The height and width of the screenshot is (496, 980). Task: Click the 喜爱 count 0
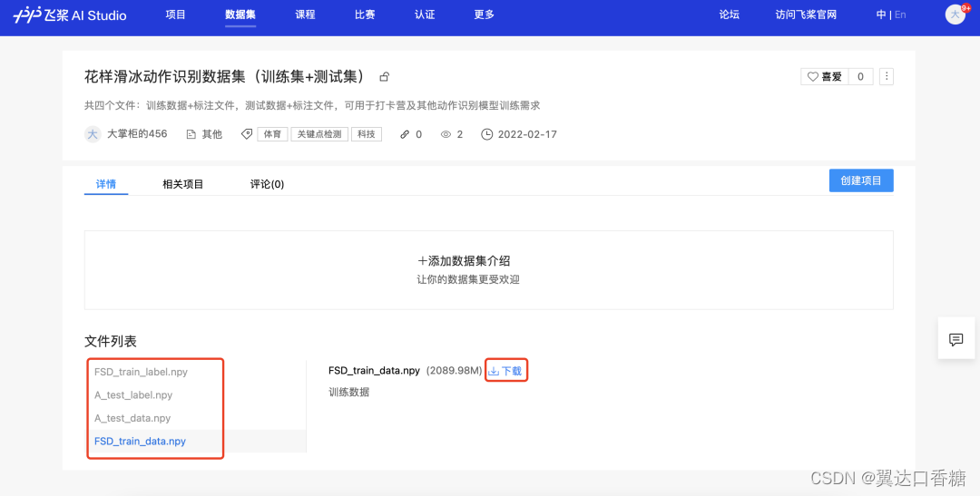tap(860, 77)
